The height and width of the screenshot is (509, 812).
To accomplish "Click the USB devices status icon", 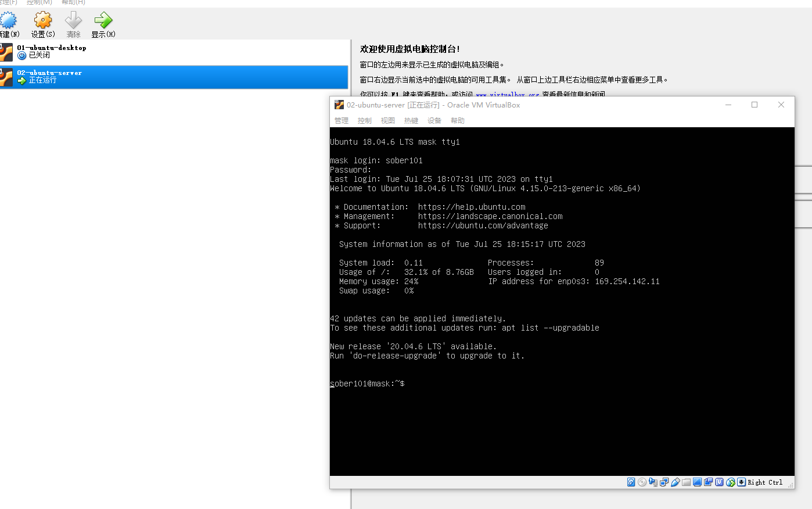I will point(675,482).
